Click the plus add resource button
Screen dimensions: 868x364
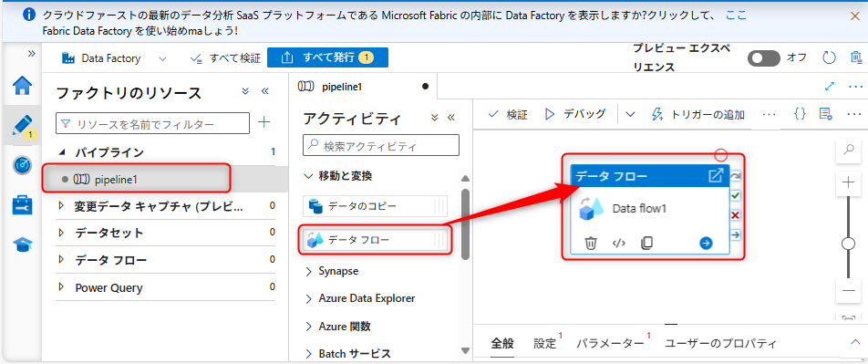click(264, 122)
